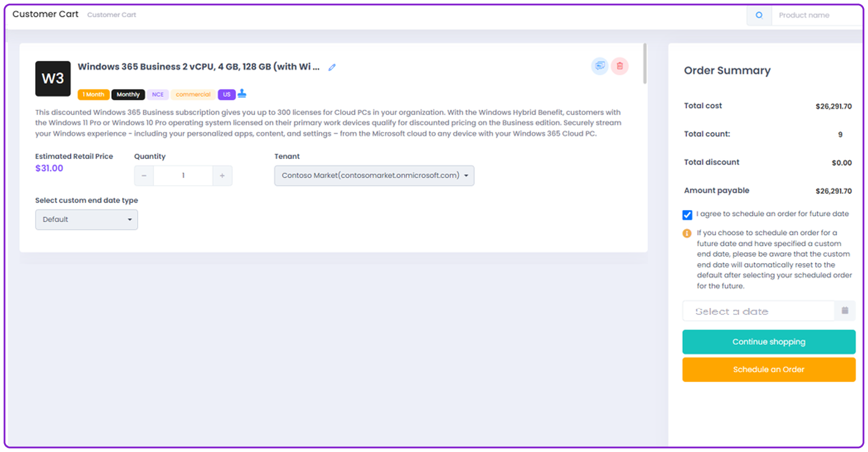Screen dimensions: 868x452
Task: Click the Total cost $26,291.70 value
Action: point(834,106)
